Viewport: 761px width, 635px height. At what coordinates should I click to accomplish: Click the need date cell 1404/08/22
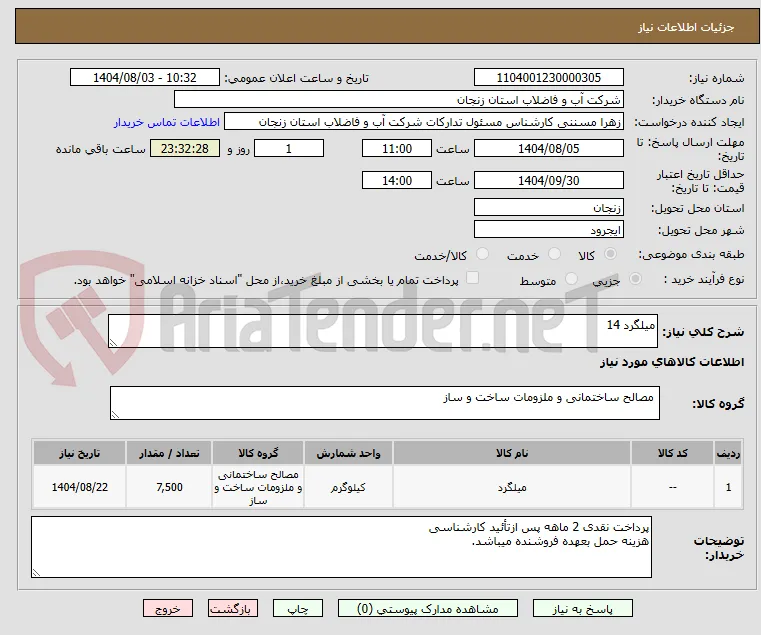click(x=80, y=487)
